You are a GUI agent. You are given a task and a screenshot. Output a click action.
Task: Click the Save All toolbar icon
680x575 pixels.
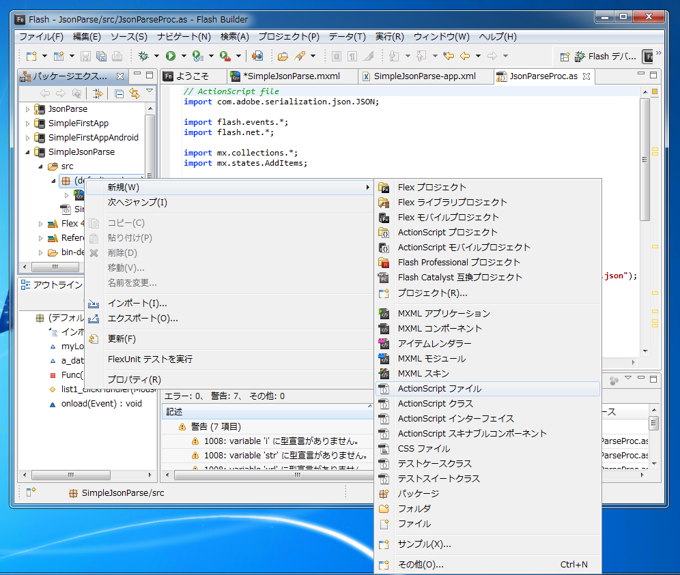pos(101,56)
